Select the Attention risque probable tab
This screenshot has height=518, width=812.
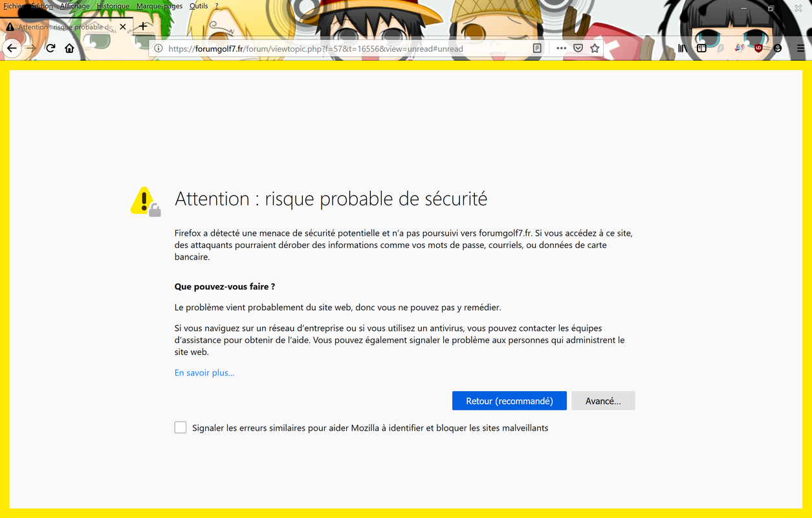pyautogui.click(x=67, y=27)
